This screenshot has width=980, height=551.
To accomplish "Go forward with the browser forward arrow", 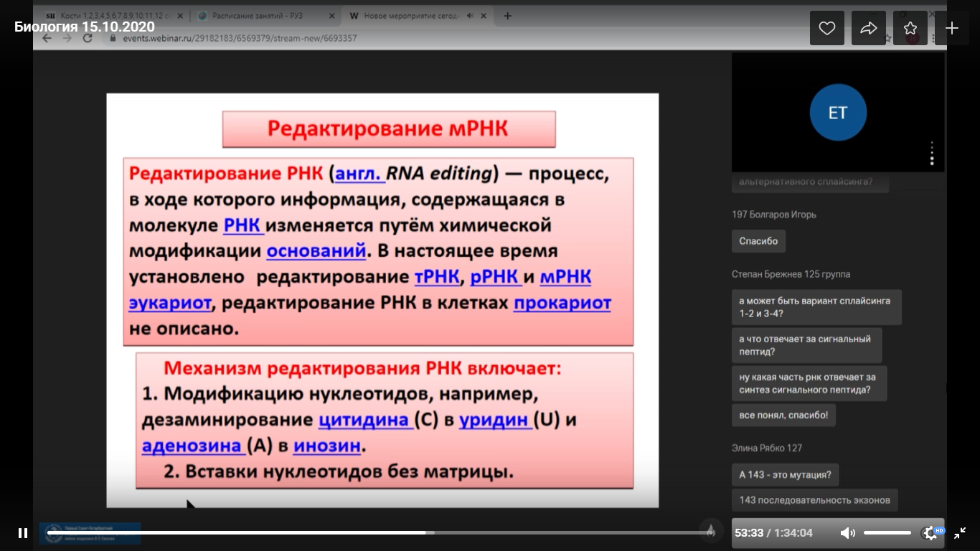I will 67,38.
